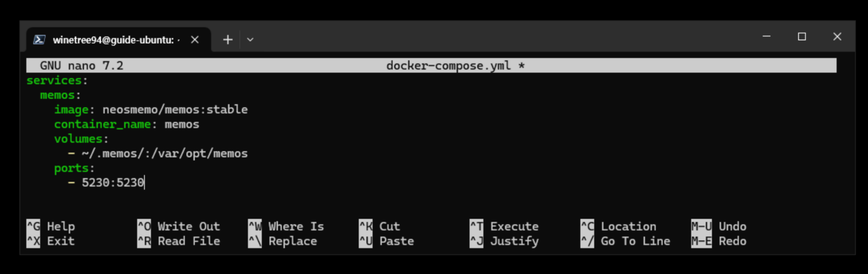Viewport: 868px width, 274px height.
Task: Click the ^W Where Is shortcut
Action: pyautogui.click(x=286, y=227)
